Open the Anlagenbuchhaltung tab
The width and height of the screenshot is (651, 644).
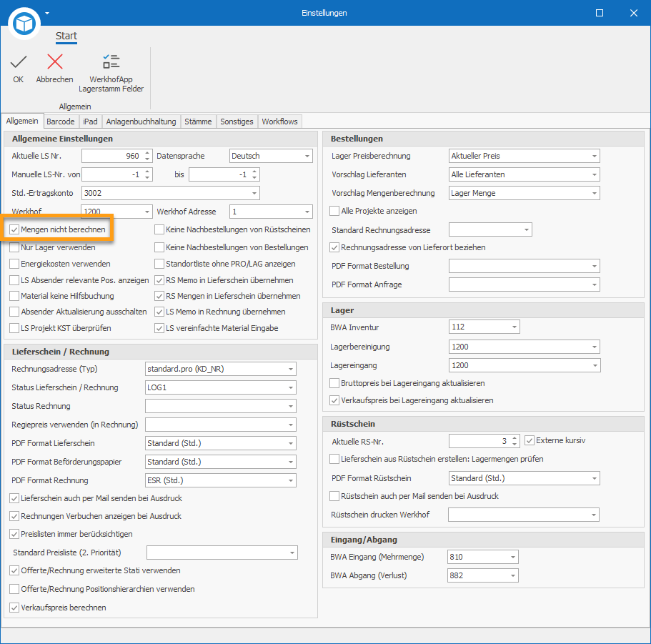(141, 122)
